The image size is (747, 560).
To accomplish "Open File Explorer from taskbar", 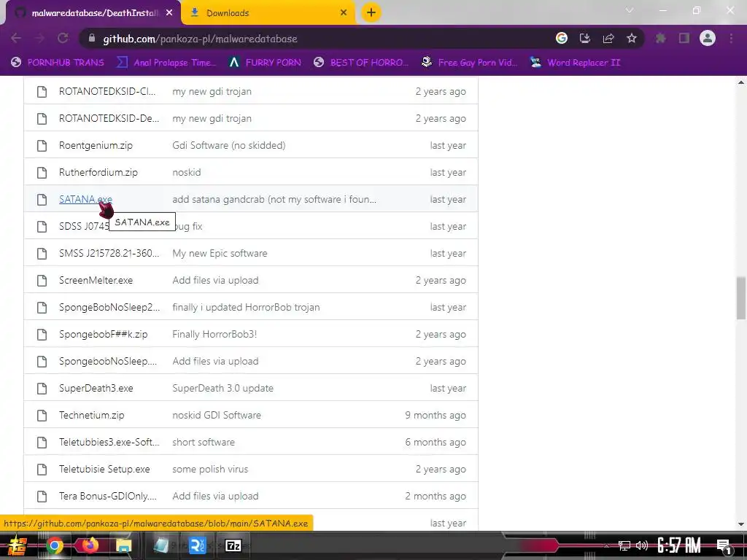I will tap(124, 545).
